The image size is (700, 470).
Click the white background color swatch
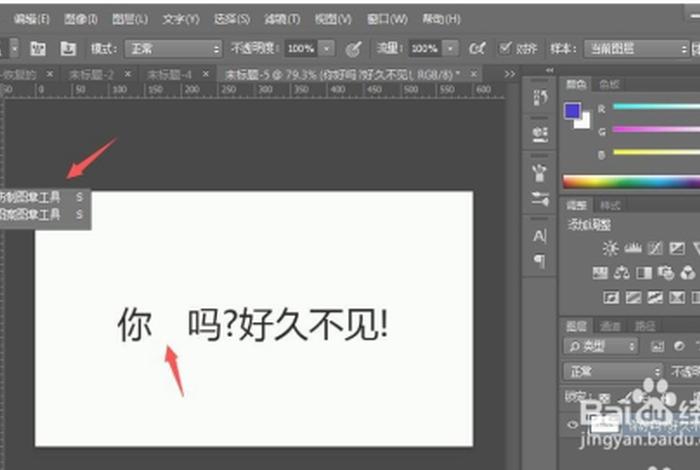point(584,122)
